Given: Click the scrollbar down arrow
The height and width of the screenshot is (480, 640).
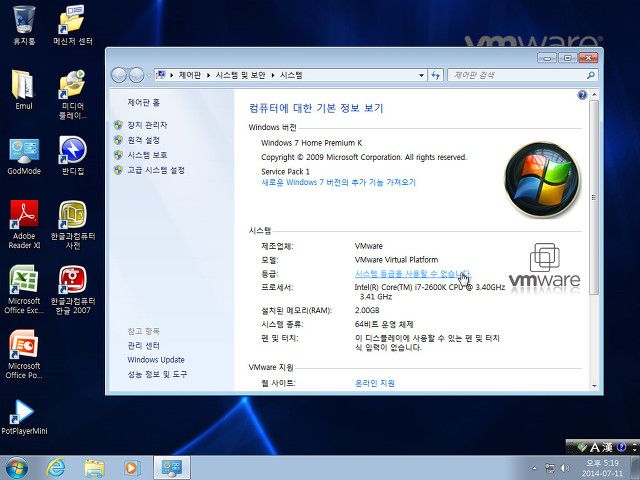Looking at the screenshot, I should pyautogui.click(x=594, y=386).
